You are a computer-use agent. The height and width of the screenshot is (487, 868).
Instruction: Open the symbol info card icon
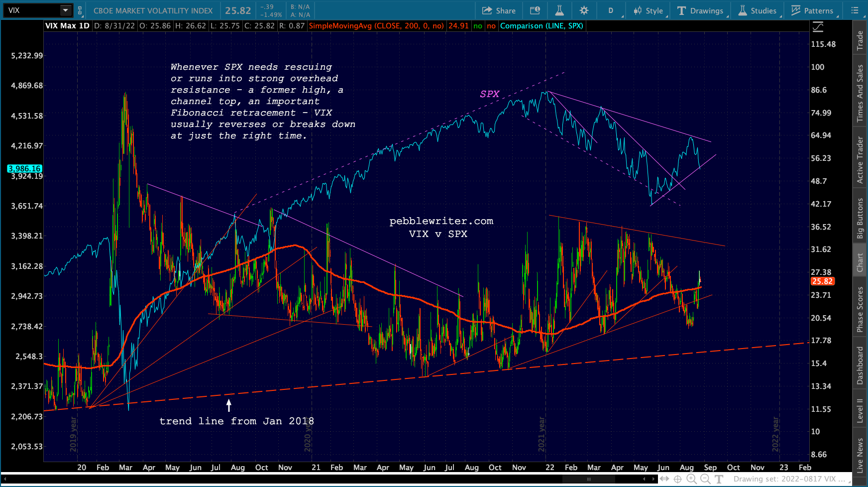(535, 10)
